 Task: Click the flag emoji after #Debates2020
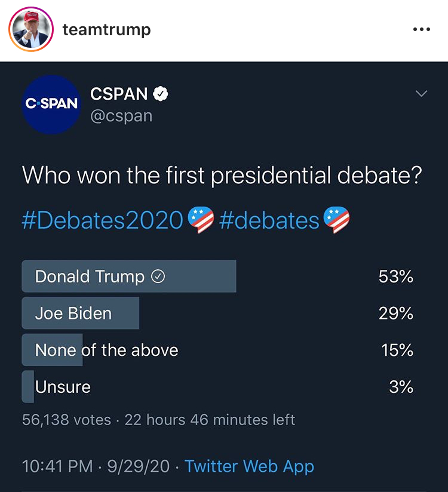(201, 220)
